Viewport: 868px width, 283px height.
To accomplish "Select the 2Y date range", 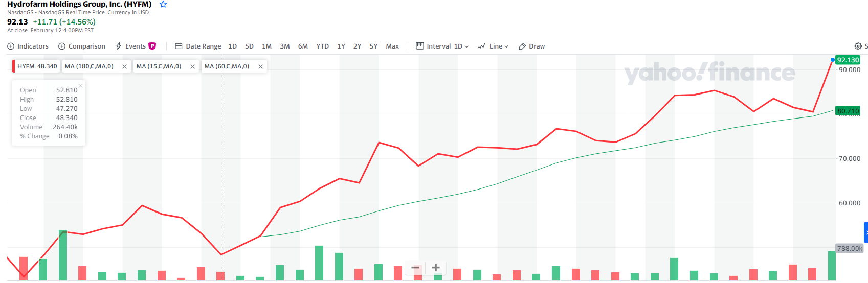I will [x=357, y=46].
